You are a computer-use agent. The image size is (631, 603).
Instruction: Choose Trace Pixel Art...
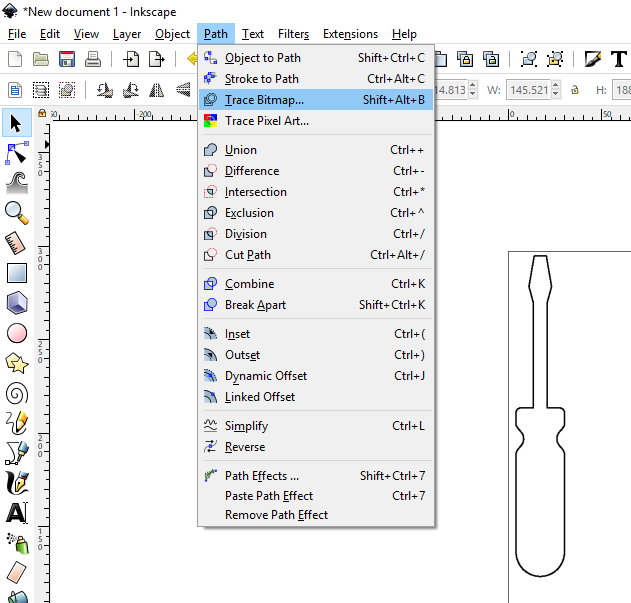[x=316, y=121]
